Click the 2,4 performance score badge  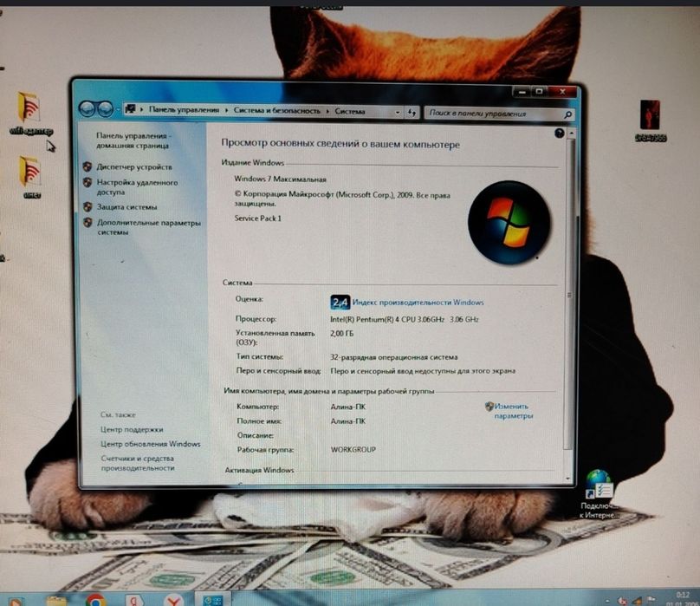(340, 303)
